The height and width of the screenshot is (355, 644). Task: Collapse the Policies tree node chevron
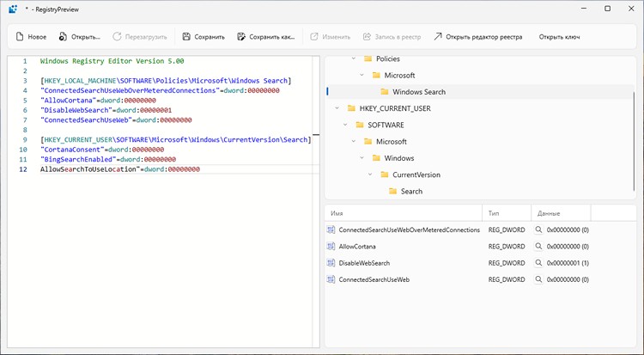coord(354,58)
